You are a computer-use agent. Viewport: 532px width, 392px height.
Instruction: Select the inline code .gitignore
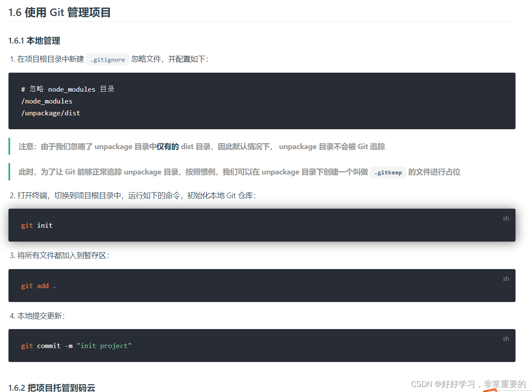point(107,59)
